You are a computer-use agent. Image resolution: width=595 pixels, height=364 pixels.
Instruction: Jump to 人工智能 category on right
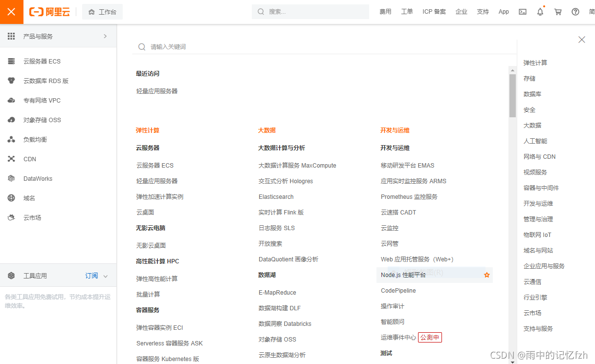point(535,141)
